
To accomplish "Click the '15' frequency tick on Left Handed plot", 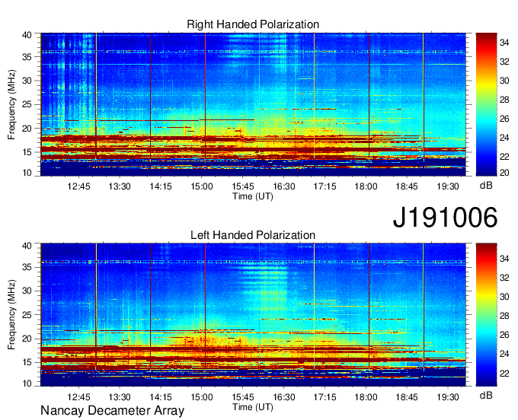I will click(x=27, y=363).
